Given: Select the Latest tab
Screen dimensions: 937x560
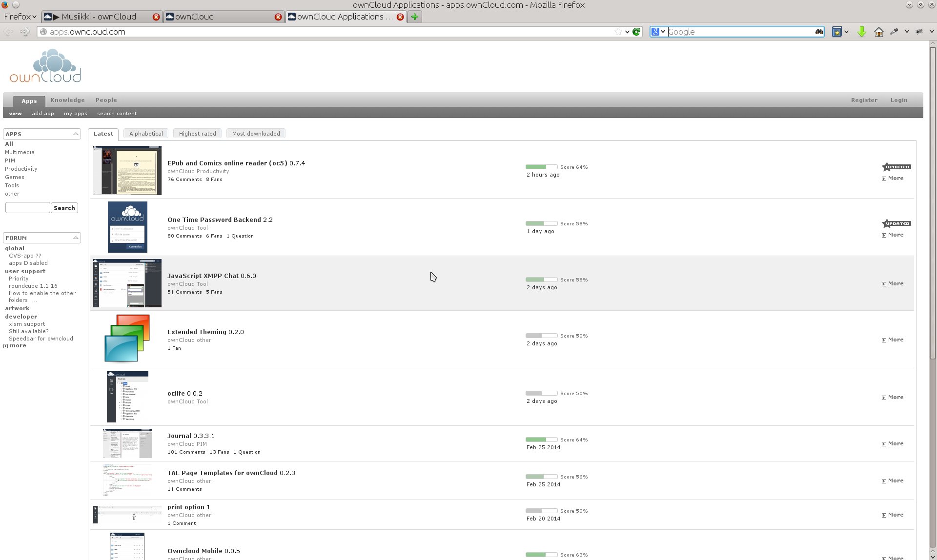Looking at the screenshot, I should click(x=103, y=134).
